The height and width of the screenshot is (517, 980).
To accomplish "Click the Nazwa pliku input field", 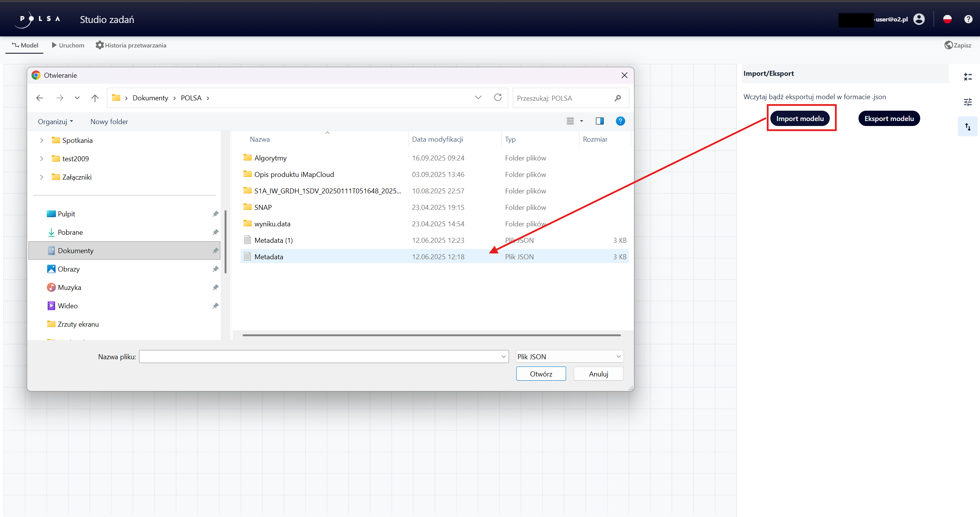I will point(320,357).
